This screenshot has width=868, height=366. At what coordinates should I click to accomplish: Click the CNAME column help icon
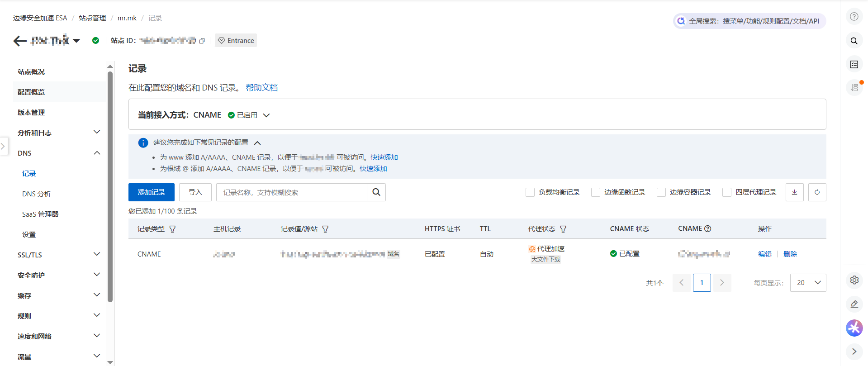point(708,228)
